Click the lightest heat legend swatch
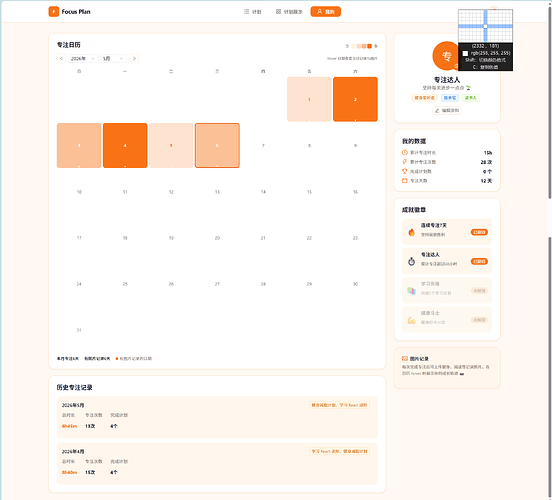Screen dimensions: 552x500 pyautogui.click(x=353, y=46)
